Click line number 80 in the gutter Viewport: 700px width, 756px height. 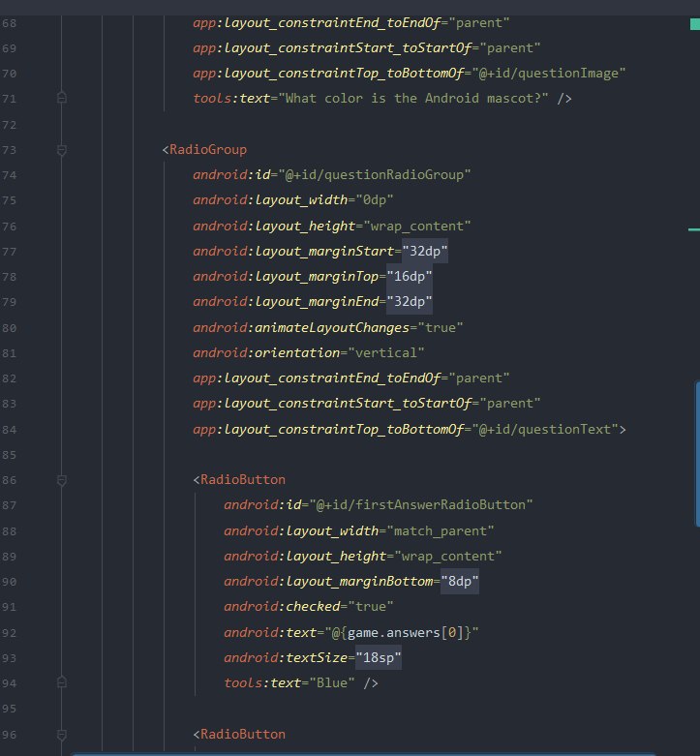pyautogui.click(x=9, y=328)
